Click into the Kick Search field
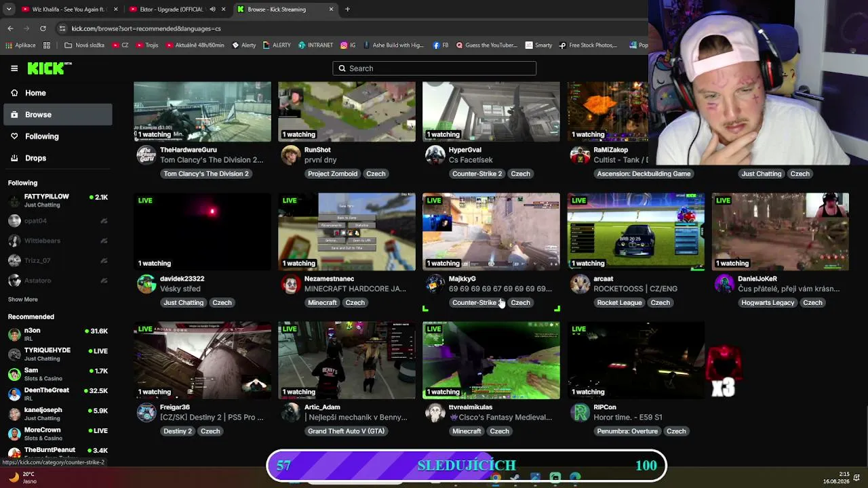The height and width of the screenshot is (488, 868). (434, 68)
